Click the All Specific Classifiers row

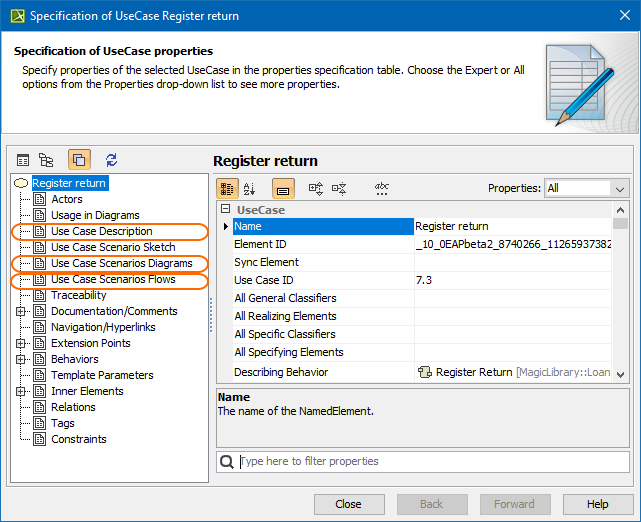pyautogui.click(x=422, y=334)
